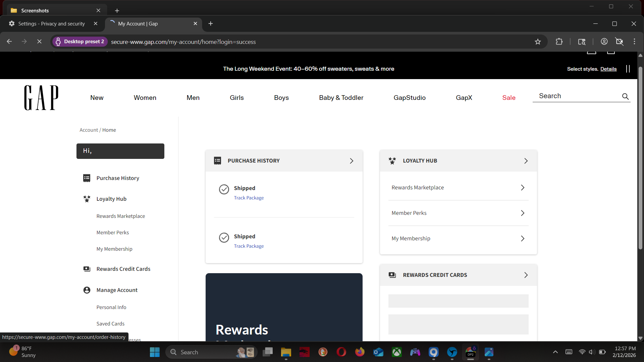
Task: Pause the promo banner rotation
Action: coord(628,69)
